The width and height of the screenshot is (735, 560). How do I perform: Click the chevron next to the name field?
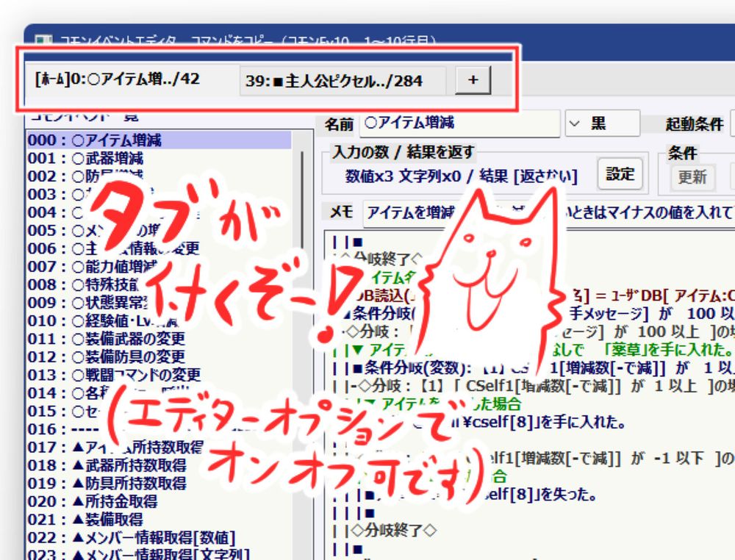pos(574,123)
